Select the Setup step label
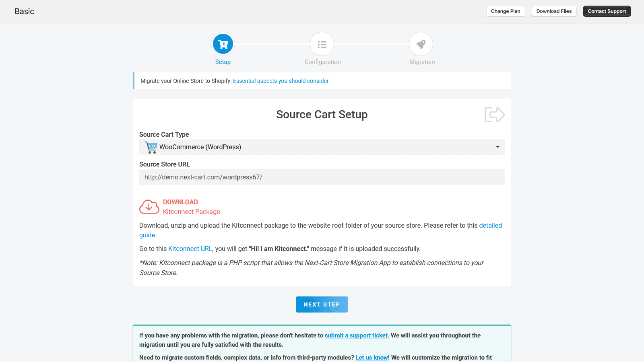 [x=223, y=62]
